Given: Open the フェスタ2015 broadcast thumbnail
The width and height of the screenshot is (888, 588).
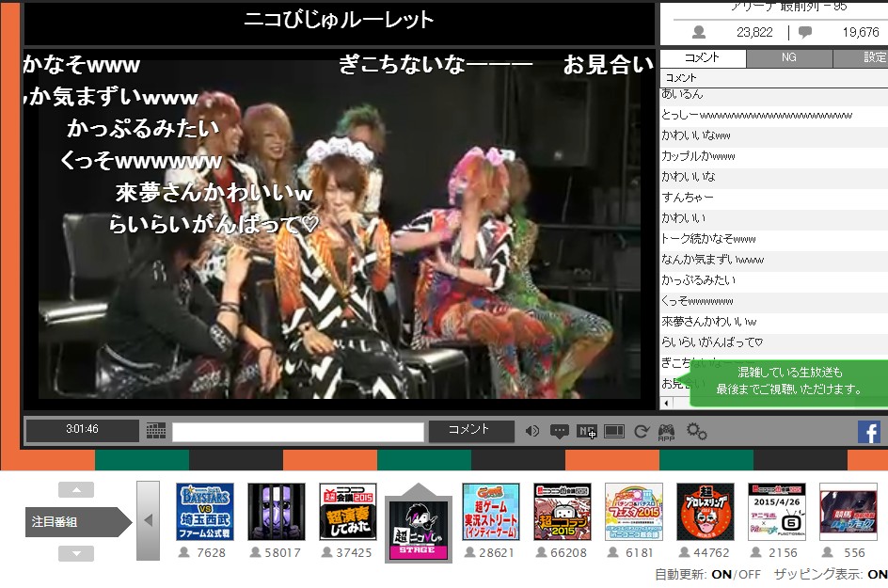Looking at the screenshot, I should click(634, 512).
